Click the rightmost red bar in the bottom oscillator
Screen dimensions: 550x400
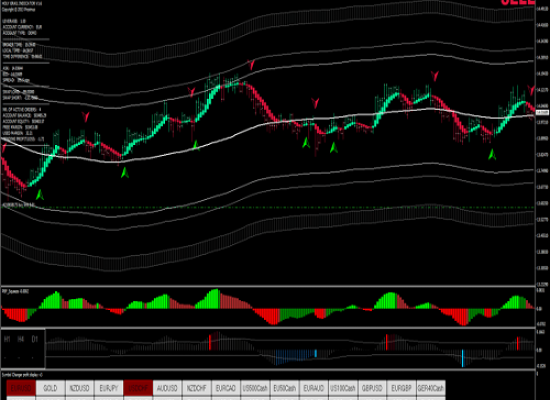(518, 344)
